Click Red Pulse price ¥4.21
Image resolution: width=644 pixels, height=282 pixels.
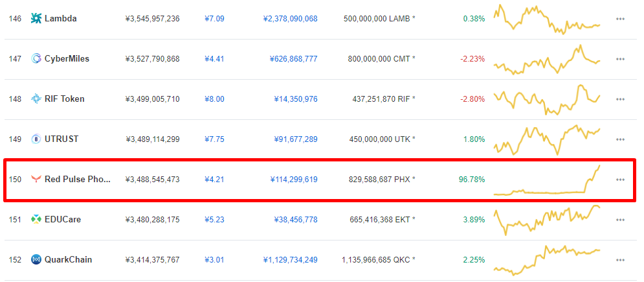point(214,180)
